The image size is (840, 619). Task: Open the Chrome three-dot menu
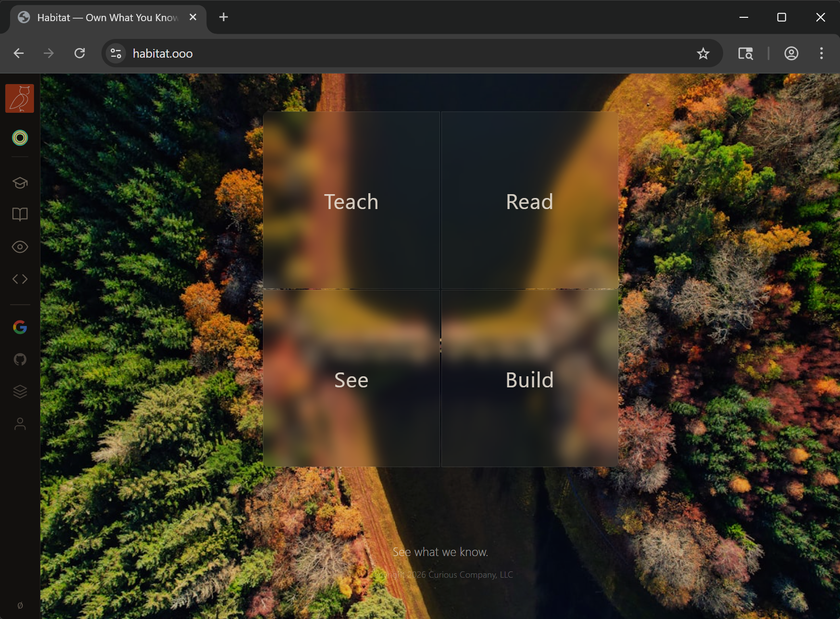tap(821, 53)
